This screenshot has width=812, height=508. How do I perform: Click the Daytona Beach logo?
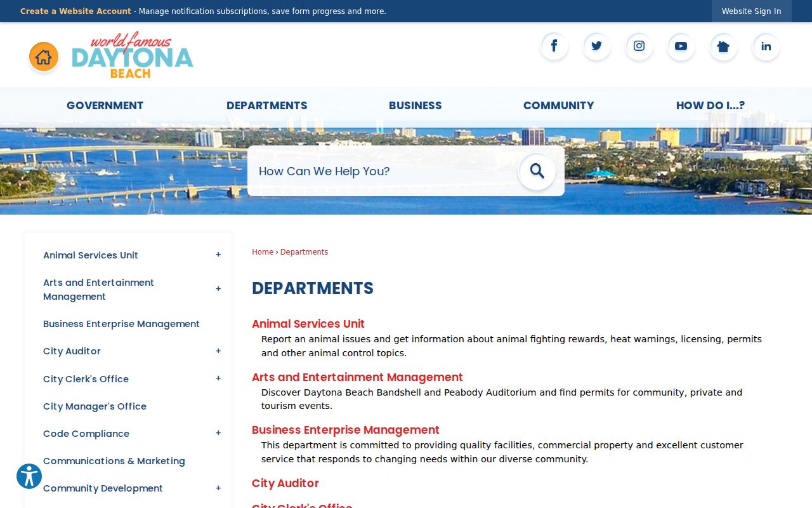tap(133, 55)
